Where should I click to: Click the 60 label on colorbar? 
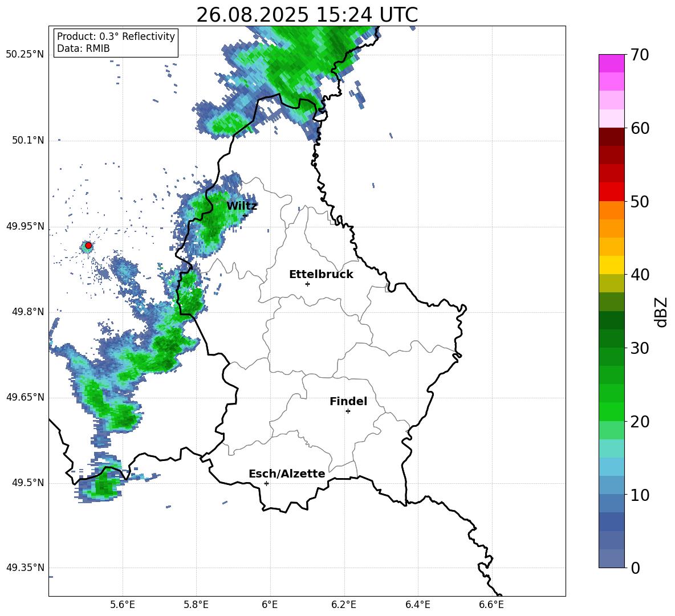tap(640, 128)
